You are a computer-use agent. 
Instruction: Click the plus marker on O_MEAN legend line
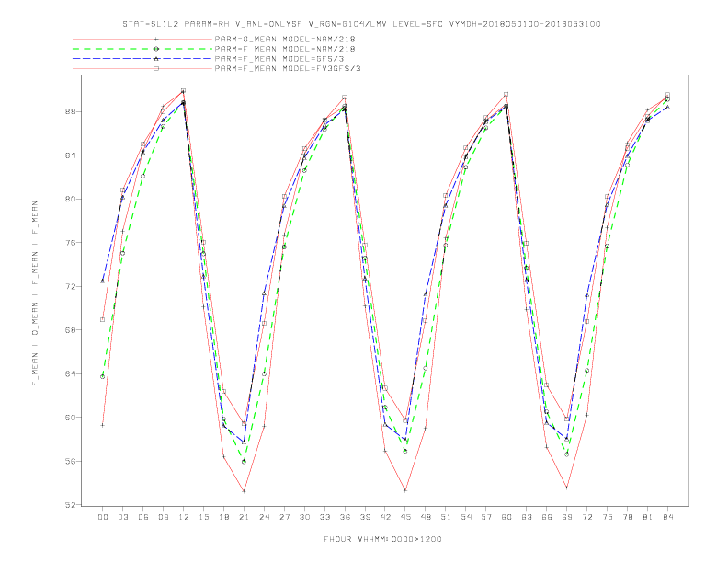tap(156, 39)
